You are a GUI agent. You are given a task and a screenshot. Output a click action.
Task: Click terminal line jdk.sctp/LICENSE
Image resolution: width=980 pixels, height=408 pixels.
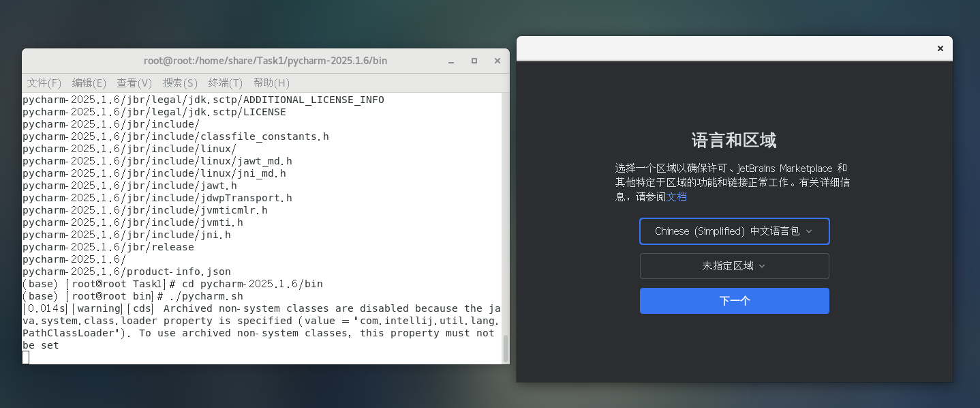(x=154, y=112)
